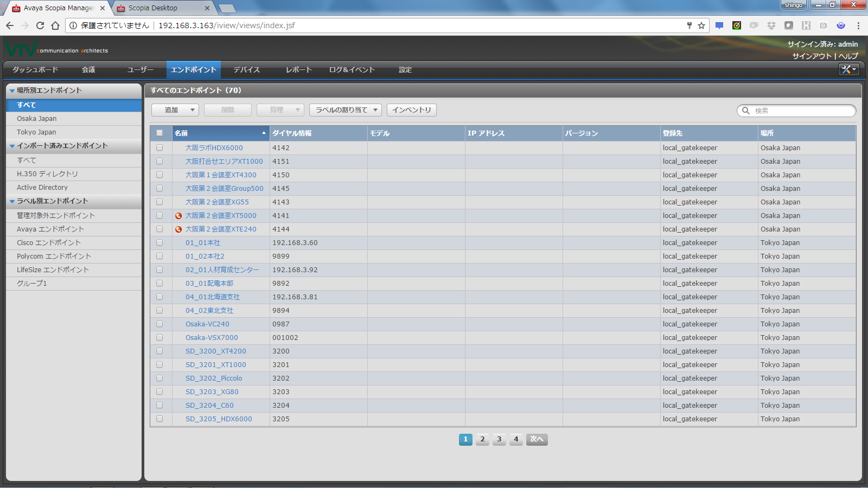Click the インベントリ button
This screenshot has width=868, height=488.
click(x=412, y=110)
